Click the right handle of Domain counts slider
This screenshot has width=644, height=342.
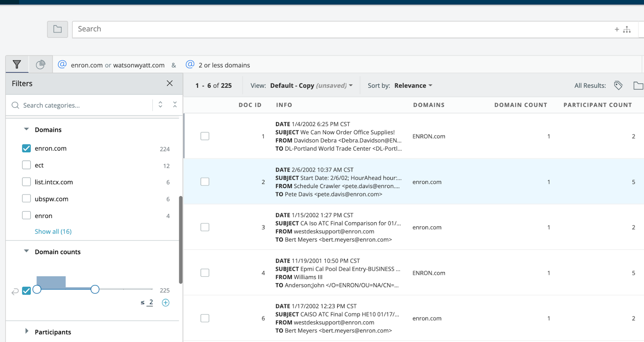point(95,289)
